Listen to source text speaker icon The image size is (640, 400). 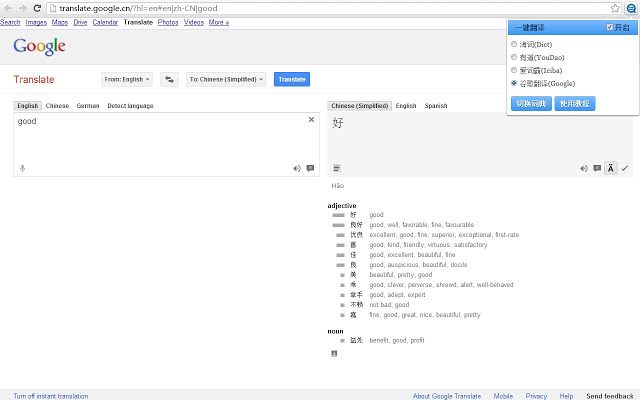297,168
